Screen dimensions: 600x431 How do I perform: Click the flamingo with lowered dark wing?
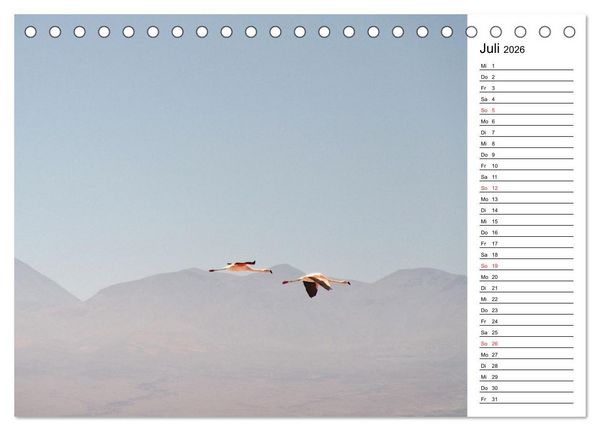pos(316,285)
